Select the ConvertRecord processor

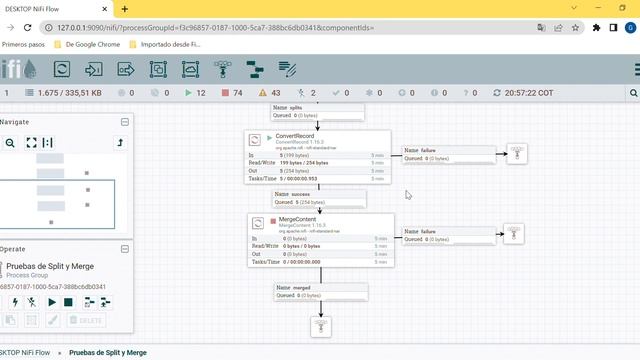point(318,157)
